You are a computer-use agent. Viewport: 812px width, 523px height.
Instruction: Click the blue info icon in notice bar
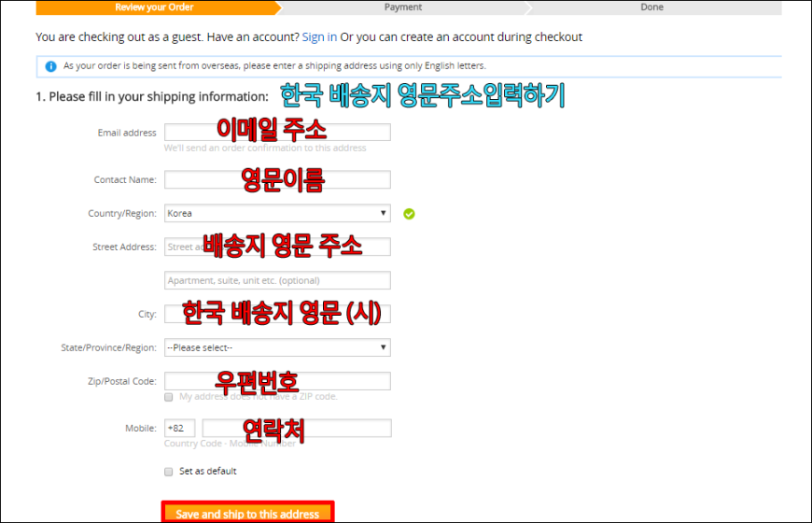[x=51, y=66]
